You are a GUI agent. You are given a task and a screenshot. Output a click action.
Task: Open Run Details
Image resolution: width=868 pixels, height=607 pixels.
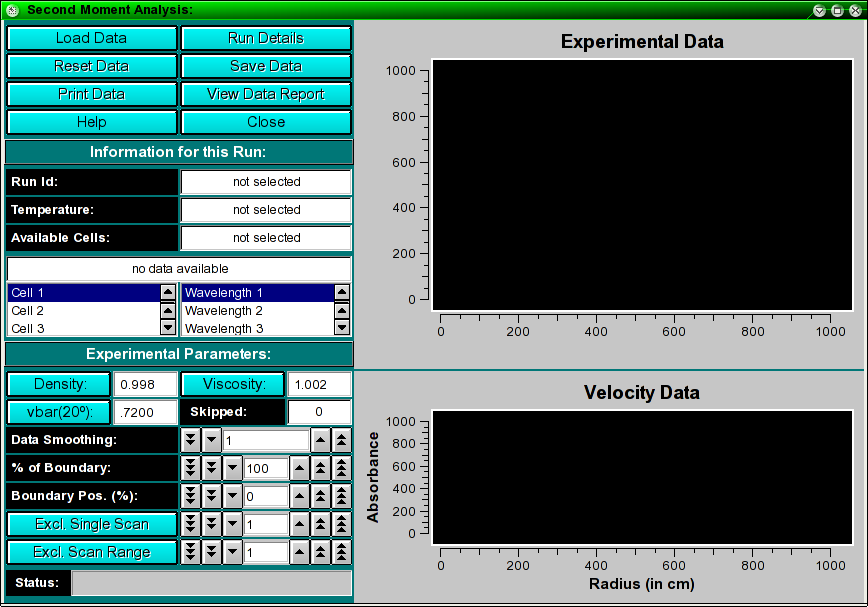(x=266, y=38)
